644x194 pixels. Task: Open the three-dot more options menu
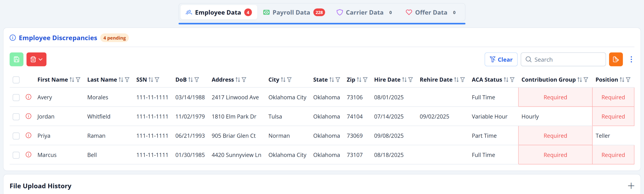coord(631,59)
